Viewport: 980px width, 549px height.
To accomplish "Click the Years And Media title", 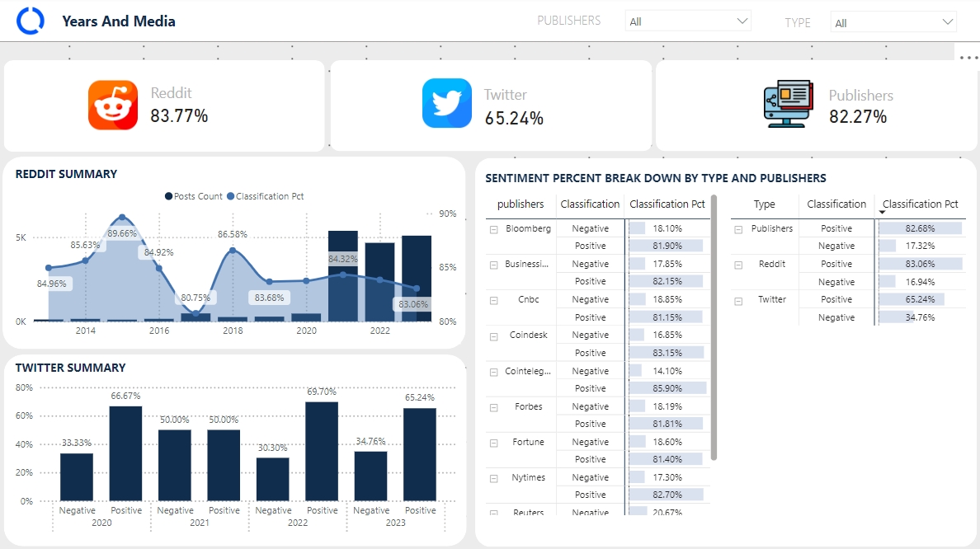I will tap(119, 21).
